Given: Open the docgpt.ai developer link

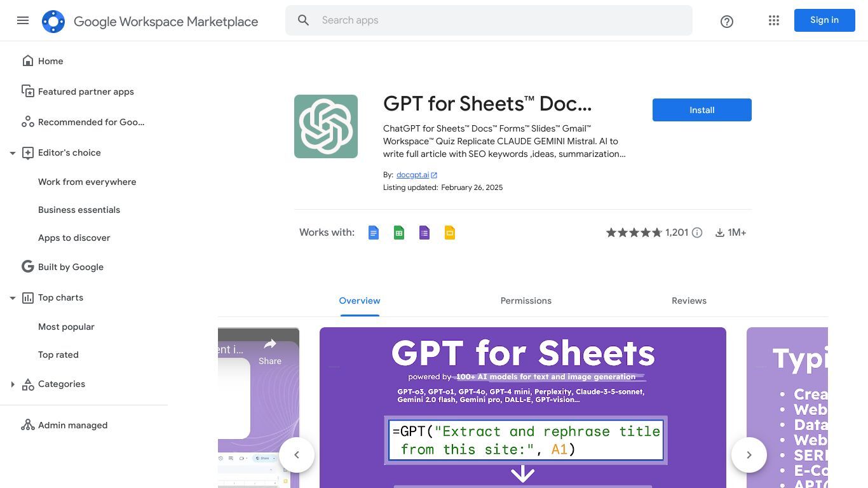Looking at the screenshot, I should 412,175.
